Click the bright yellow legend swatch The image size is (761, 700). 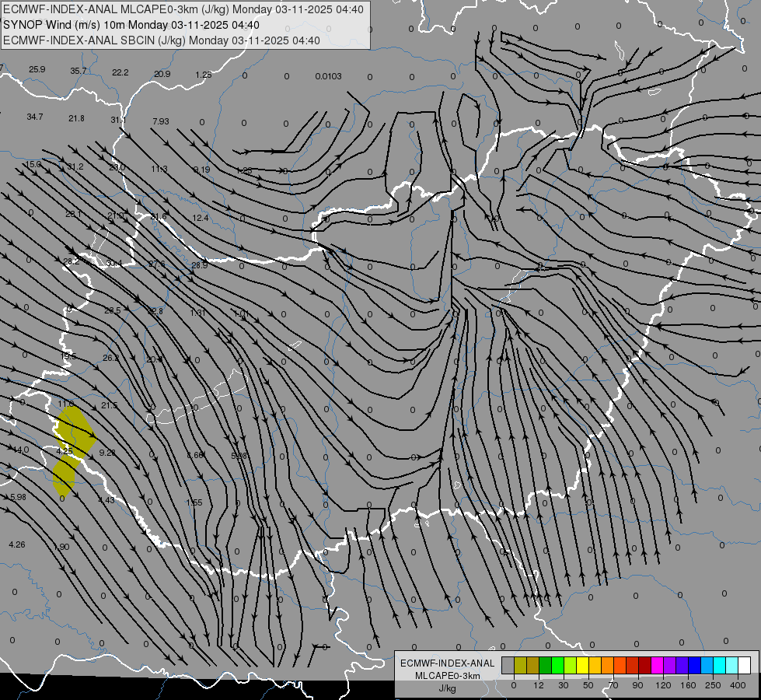point(583,665)
